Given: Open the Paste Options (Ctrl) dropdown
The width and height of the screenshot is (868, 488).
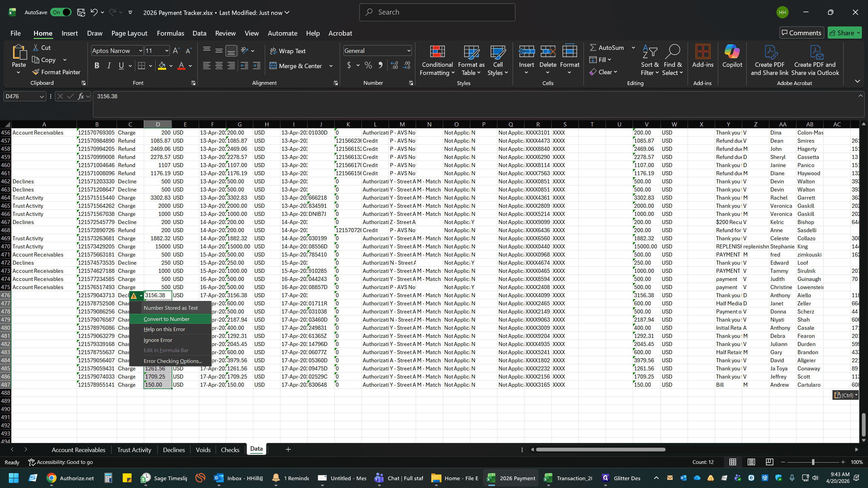Looking at the screenshot, I should tap(846, 395).
